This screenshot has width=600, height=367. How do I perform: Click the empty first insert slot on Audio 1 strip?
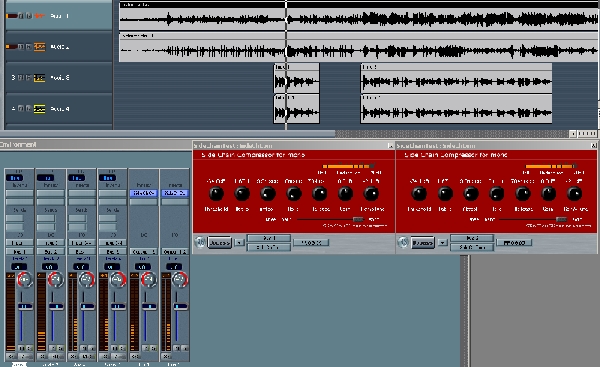click(19, 193)
